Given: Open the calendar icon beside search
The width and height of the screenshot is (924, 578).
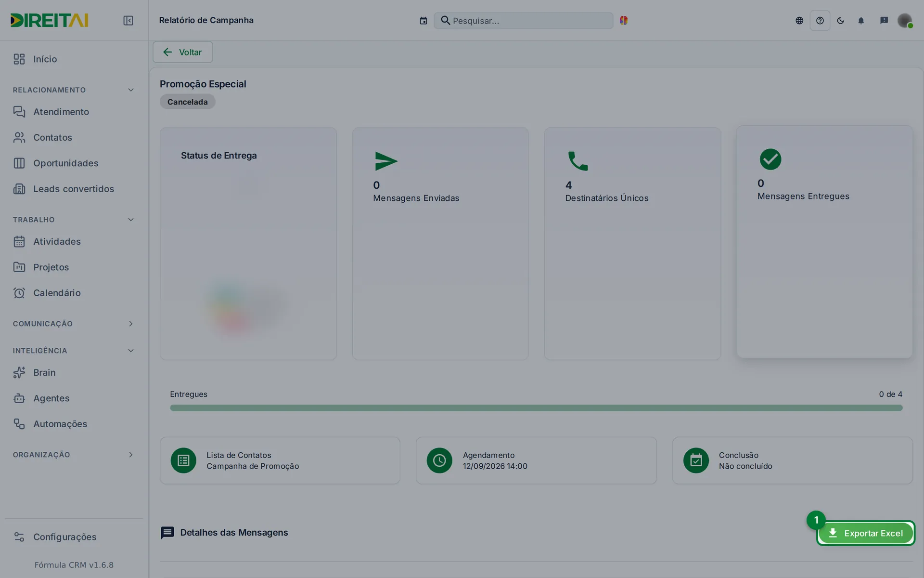Looking at the screenshot, I should 423,21.
